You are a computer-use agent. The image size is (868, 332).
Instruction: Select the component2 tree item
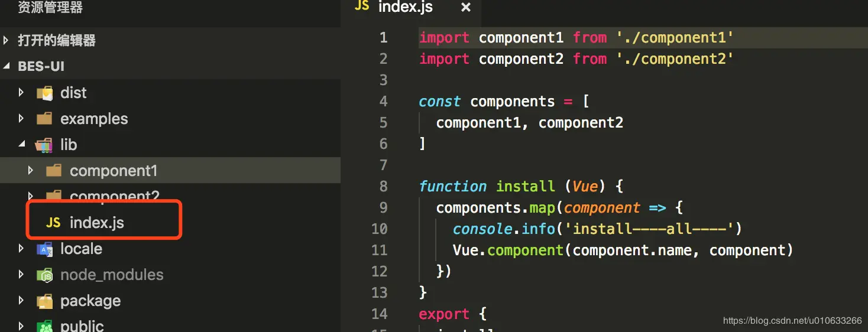click(x=170, y=196)
